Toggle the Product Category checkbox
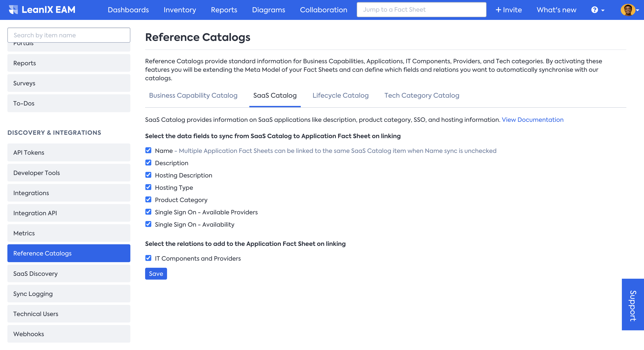Viewport: 644px width, 350px height. (x=148, y=200)
